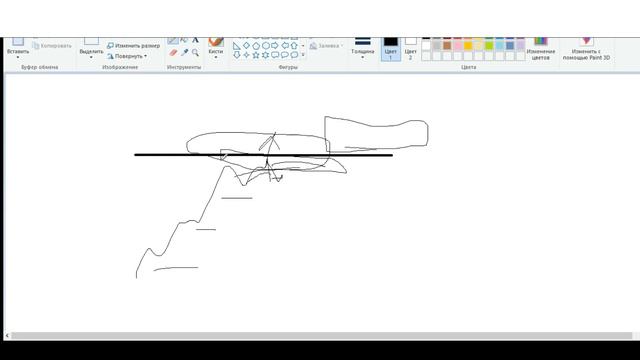
Task: Click the Копировать copy button
Action: [52, 46]
